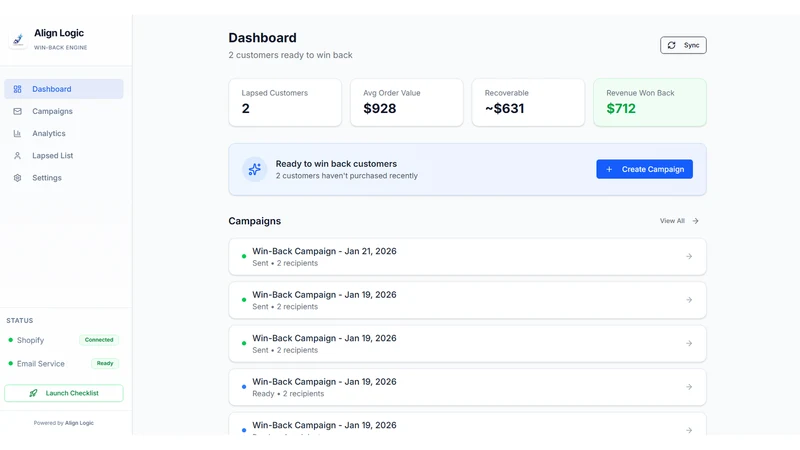800x450 pixels.
Task: Open the Ready Win-Back Campaign Jan 19
Action: coord(467,387)
